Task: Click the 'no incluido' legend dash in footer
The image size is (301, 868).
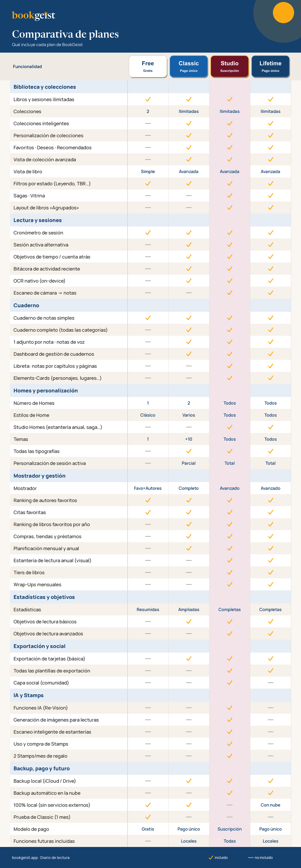Action: point(251,857)
